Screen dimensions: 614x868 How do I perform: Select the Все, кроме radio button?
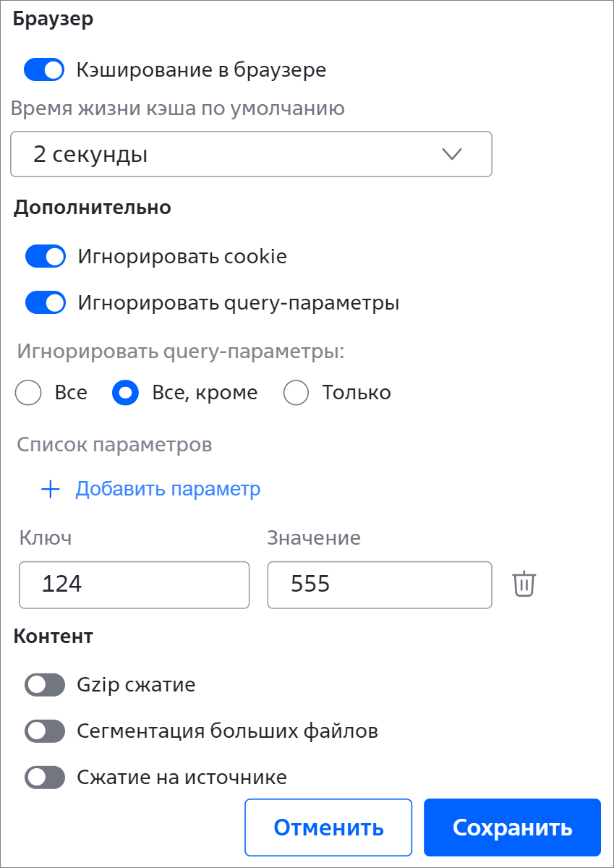[126, 393]
